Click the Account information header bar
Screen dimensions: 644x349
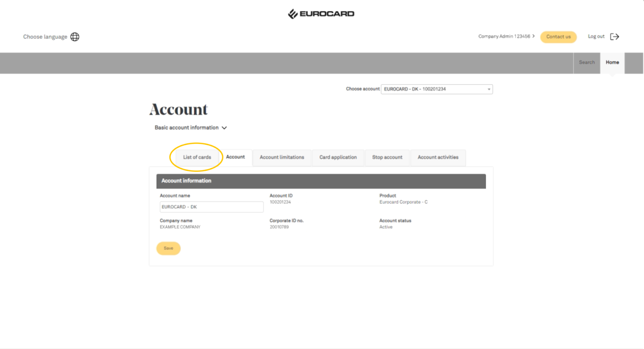(321, 181)
